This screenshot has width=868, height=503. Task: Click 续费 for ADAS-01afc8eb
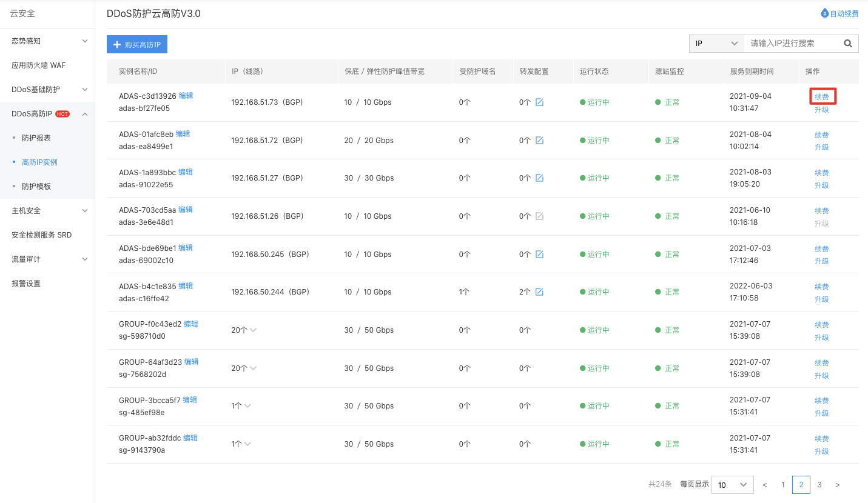822,135
